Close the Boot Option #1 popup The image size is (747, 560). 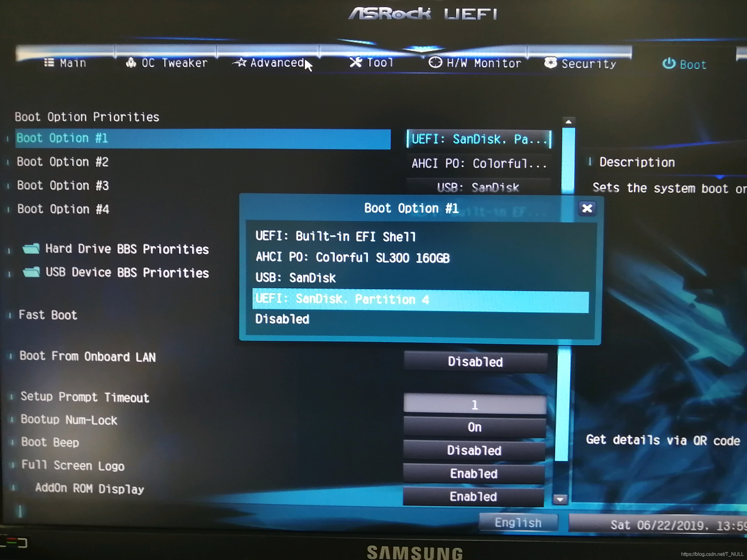pos(587,208)
